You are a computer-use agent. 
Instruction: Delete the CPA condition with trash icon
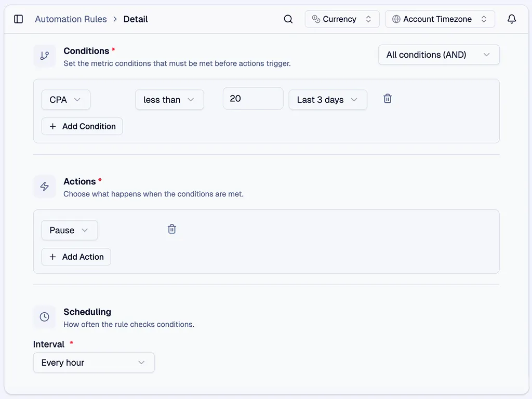388,99
